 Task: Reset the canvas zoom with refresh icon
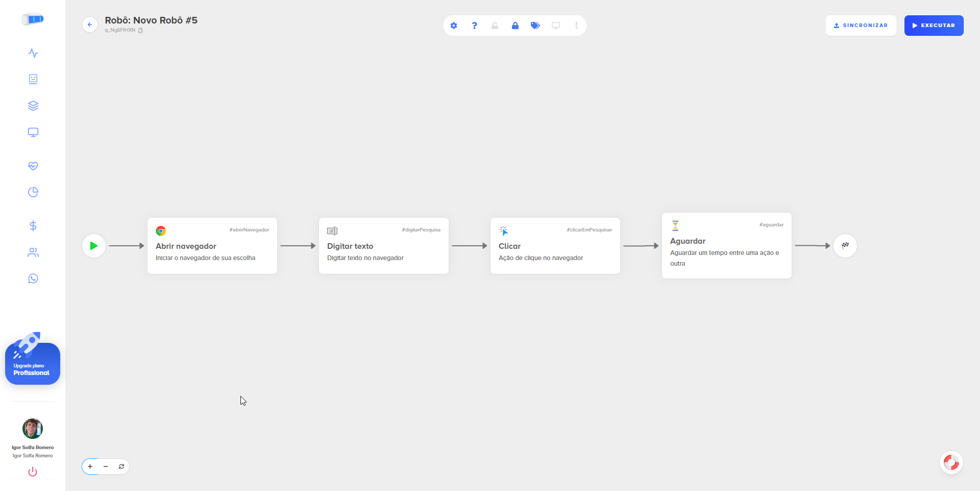(121, 466)
